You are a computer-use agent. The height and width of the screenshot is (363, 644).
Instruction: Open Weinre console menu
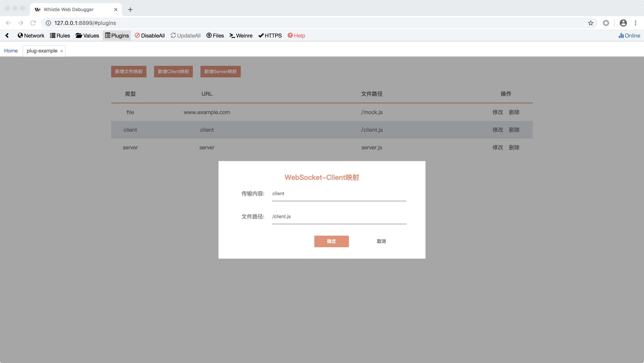coord(241,36)
